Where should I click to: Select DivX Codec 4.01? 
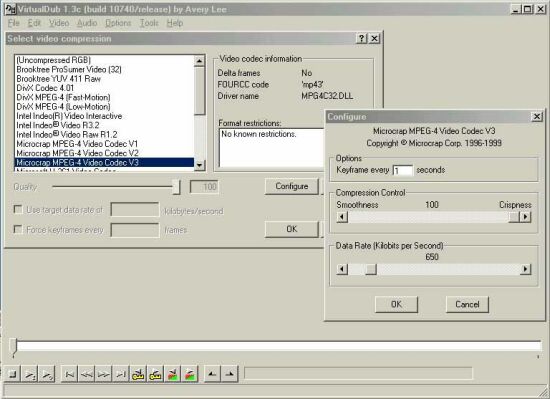point(105,88)
